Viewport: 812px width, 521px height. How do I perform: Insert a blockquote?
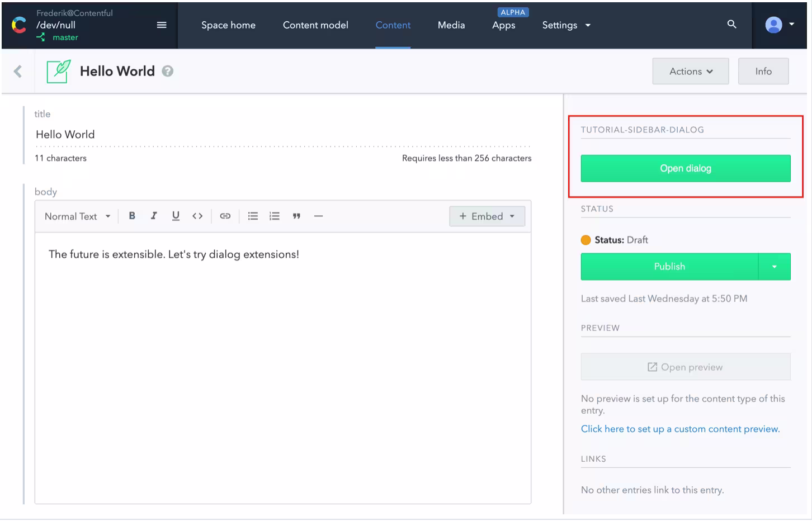[296, 216]
